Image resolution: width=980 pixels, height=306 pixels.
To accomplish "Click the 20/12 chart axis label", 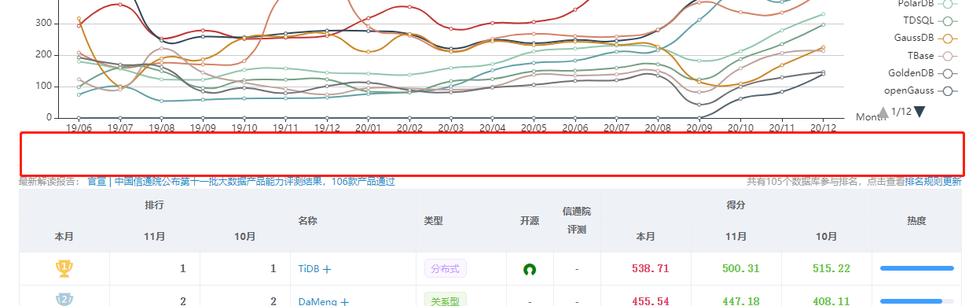I will point(823,127).
